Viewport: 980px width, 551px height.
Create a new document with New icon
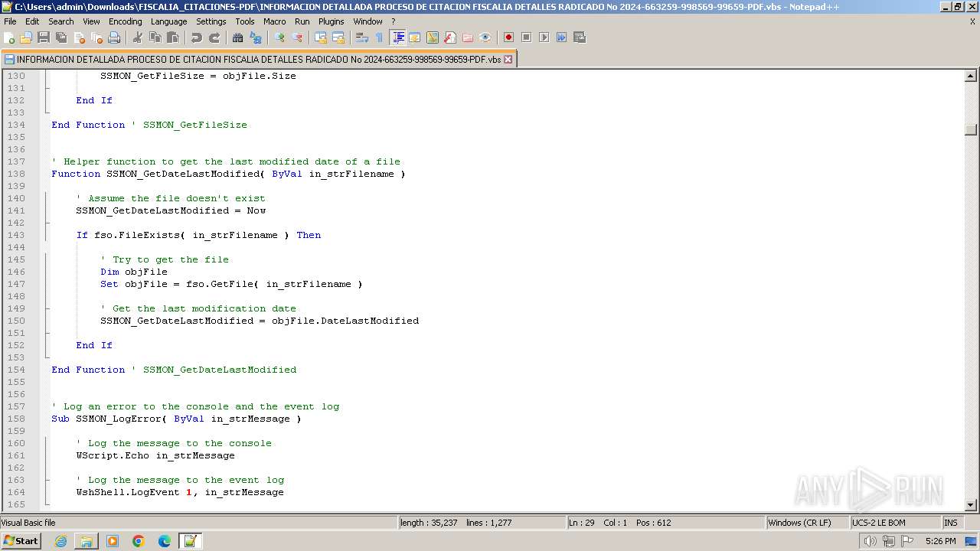tap(10, 37)
